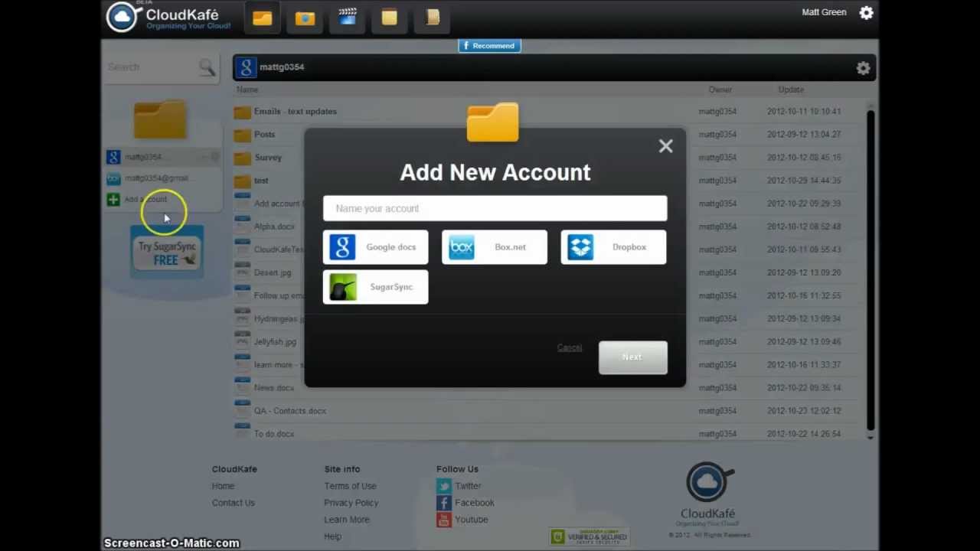Select the Dropbox account option
Viewport: 980px width, 551px height.
pos(613,247)
